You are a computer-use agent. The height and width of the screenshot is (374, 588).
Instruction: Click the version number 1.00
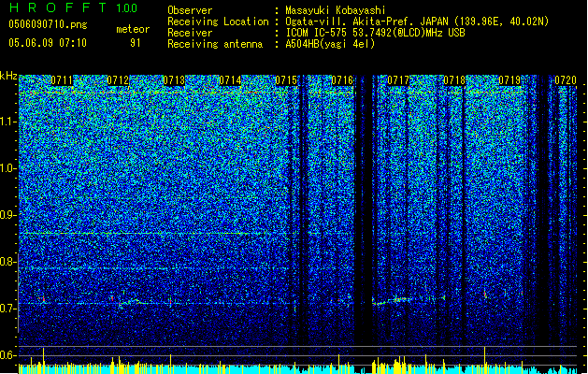pos(126,8)
